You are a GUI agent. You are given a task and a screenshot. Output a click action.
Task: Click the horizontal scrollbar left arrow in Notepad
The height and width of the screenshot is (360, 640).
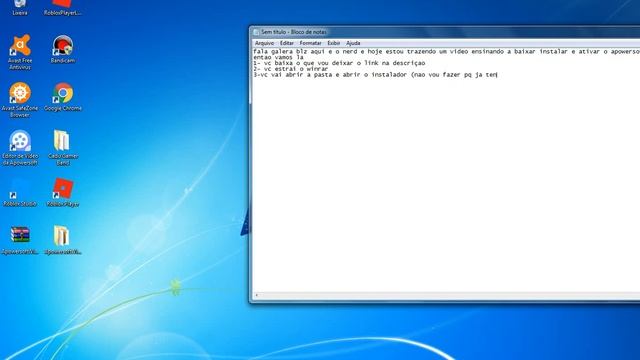[x=256, y=295]
